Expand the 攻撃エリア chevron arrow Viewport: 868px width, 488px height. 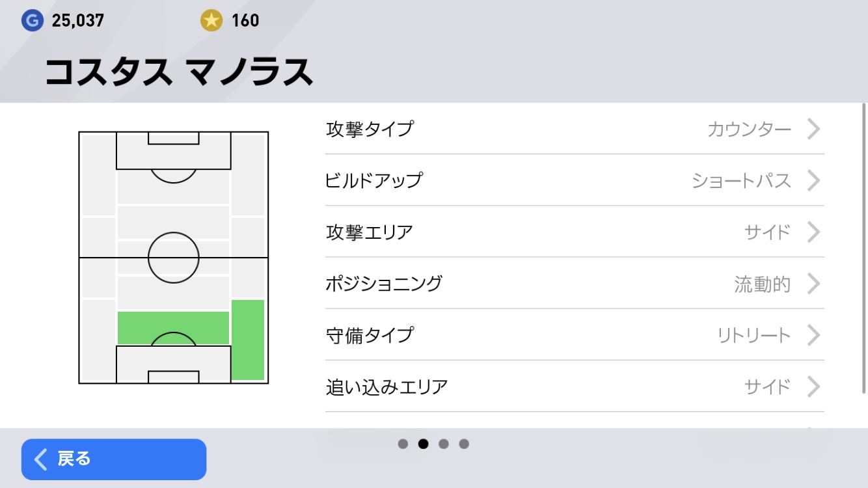[813, 232]
